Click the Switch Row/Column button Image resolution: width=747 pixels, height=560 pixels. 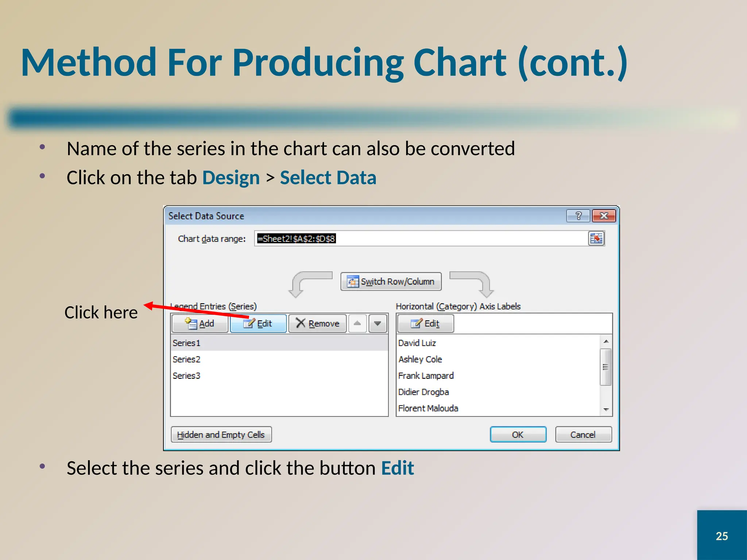pos(391,281)
